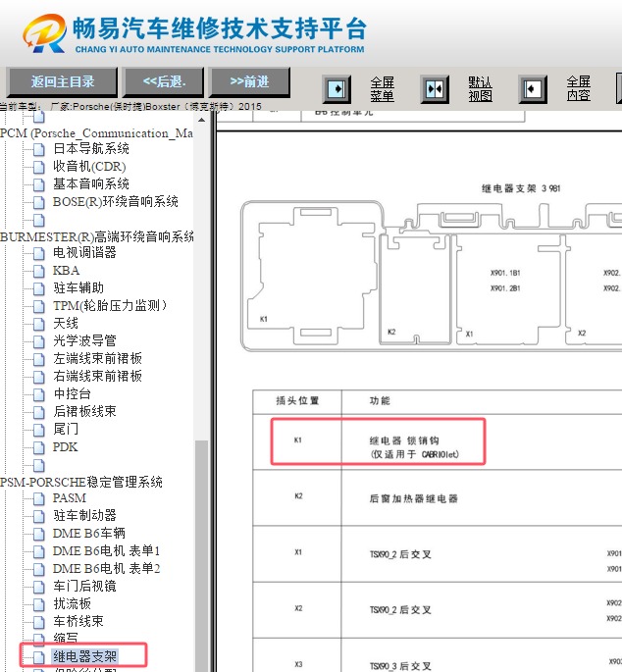Select the PCM Porsche Communication tree heading
Screen dimensions: 622x672
[x=96, y=132]
